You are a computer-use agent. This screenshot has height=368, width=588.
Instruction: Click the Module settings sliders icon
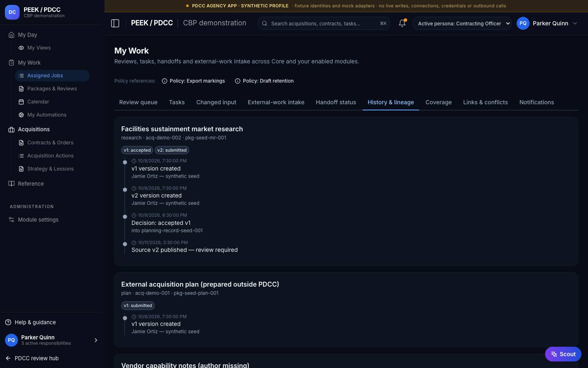pyautogui.click(x=11, y=220)
